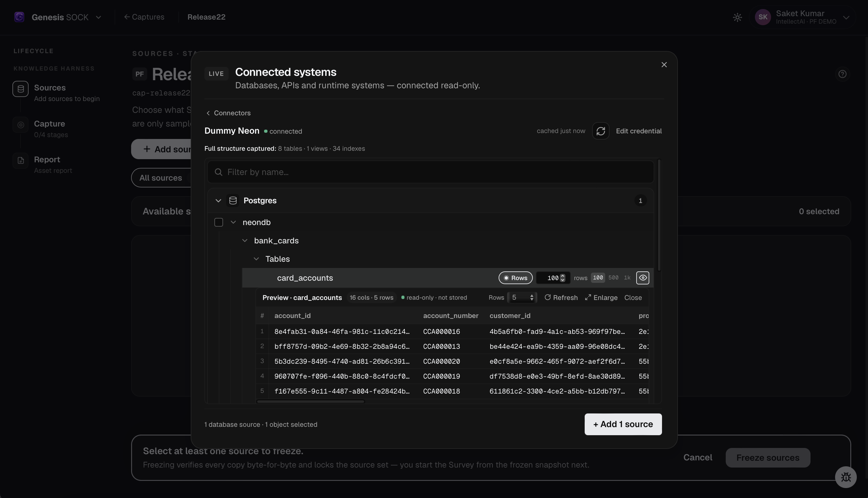Screen dimensions: 868x498
Task: Choose the 500 rows preset
Action: click(x=613, y=278)
